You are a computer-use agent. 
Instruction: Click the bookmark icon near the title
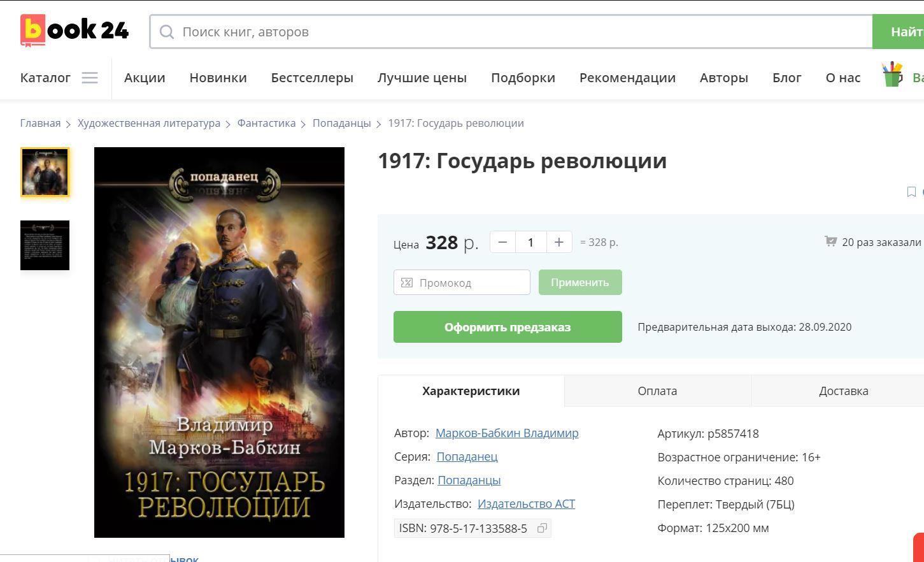911,192
